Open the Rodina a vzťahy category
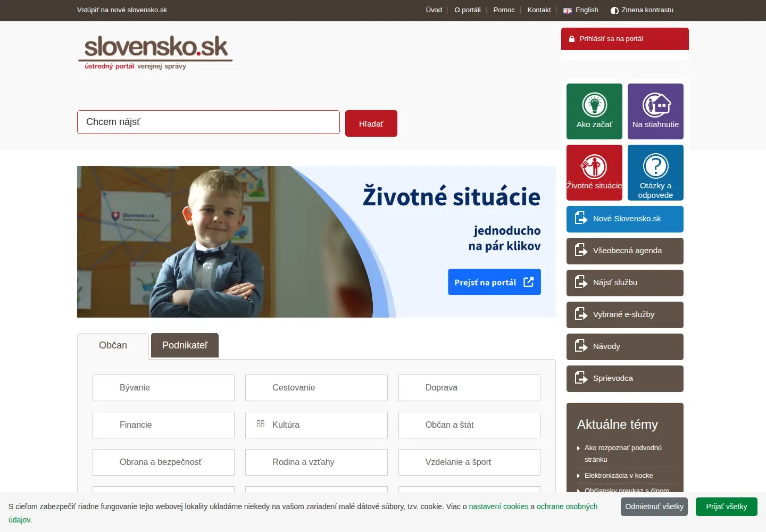This screenshot has width=766, height=532. [317, 462]
